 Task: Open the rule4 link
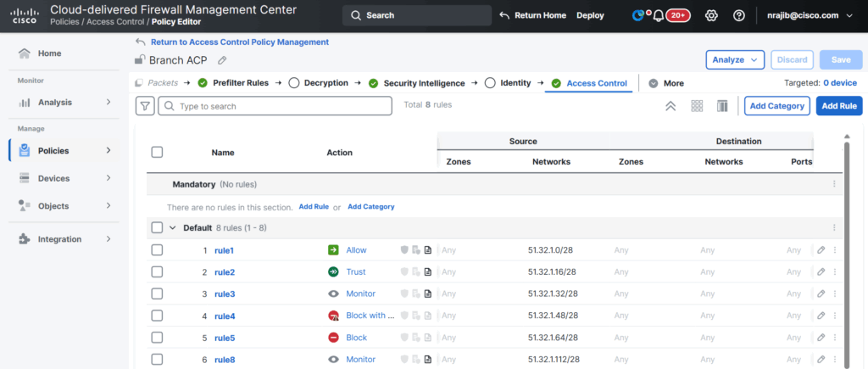coord(225,316)
